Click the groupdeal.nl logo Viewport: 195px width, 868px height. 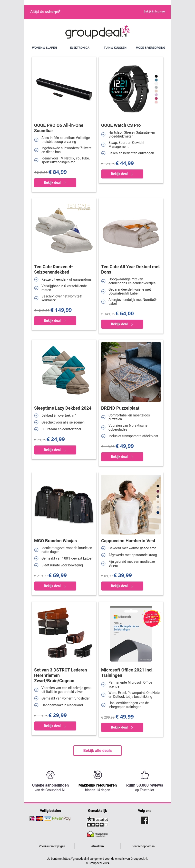(97, 32)
